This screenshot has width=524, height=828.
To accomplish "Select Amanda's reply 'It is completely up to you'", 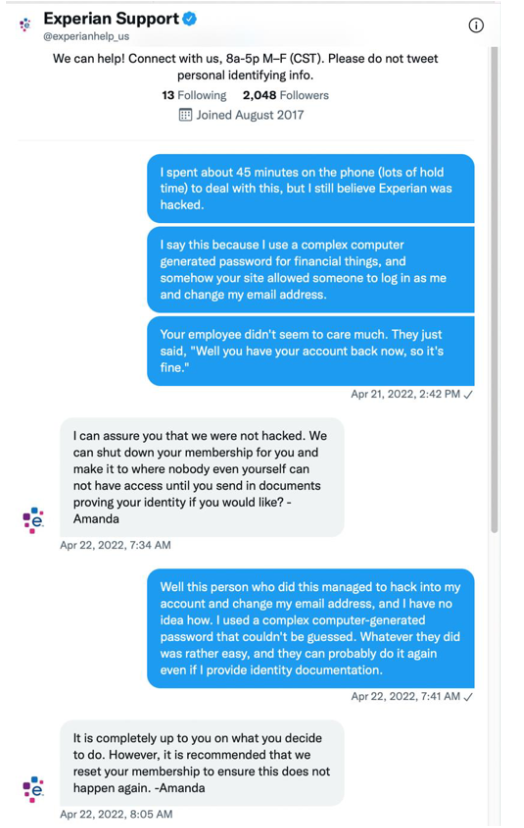I will (202, 763).
